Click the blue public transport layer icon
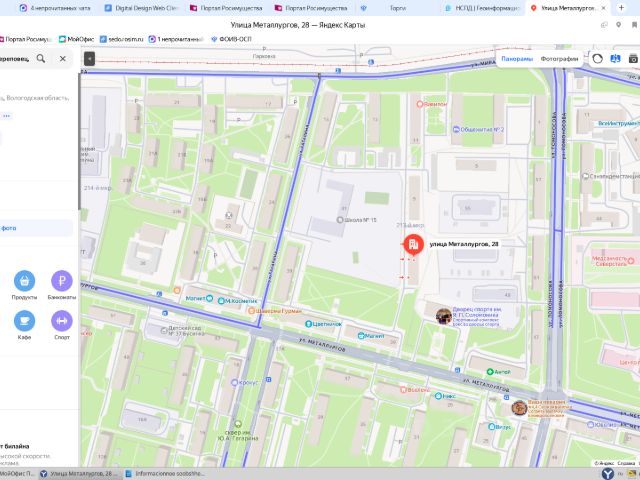Image resolution: width=640 pixels, height=480 pixels. pos(615,59)
